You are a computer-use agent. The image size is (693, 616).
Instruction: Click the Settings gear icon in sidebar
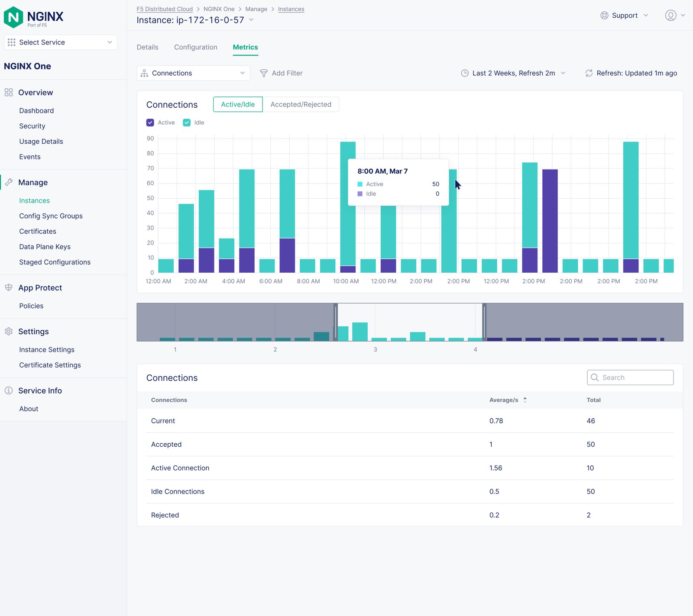pyautogui.click(x=9, y=332)
